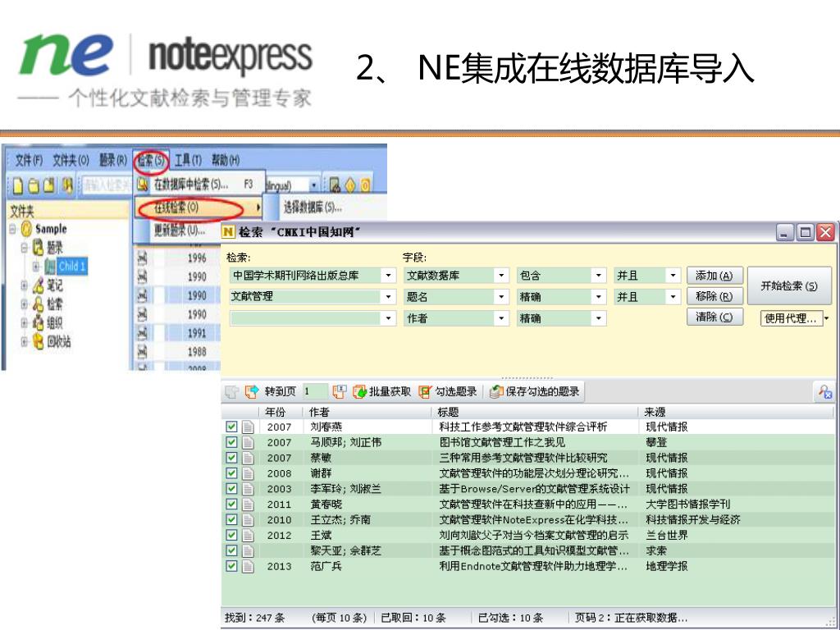Open the 检索(S) menu
Image resolution: width=840 pixels, height=630 pixels.
tap(151, 160)
